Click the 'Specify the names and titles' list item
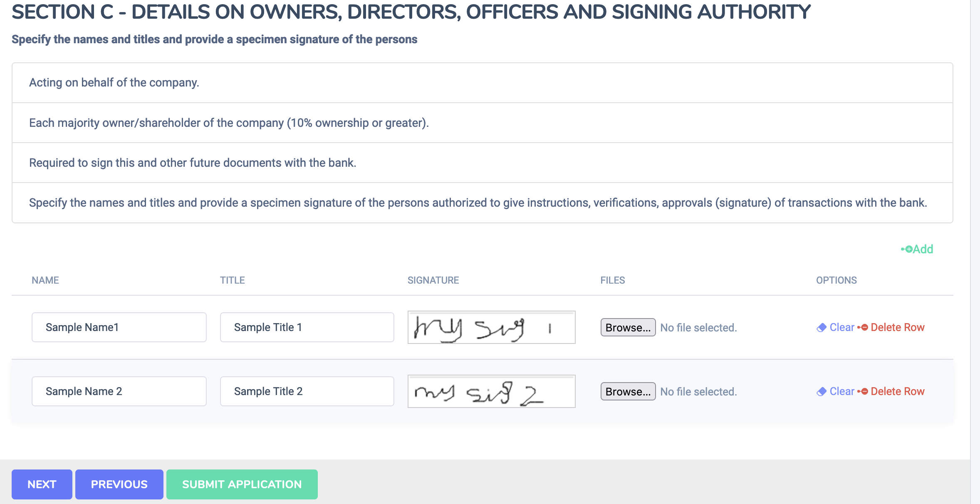 pyautogui.click(x=478, y=203)
